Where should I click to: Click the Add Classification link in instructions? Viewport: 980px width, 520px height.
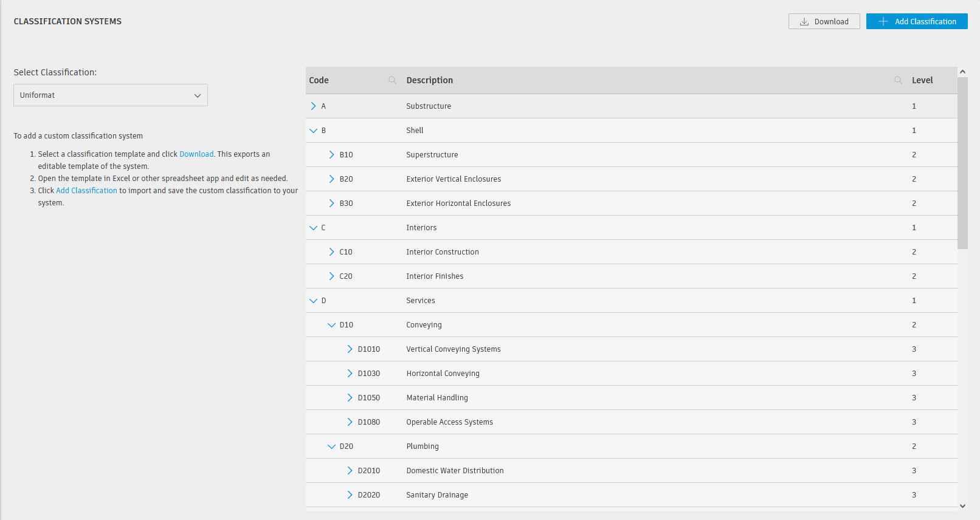(x=86, y=191)
